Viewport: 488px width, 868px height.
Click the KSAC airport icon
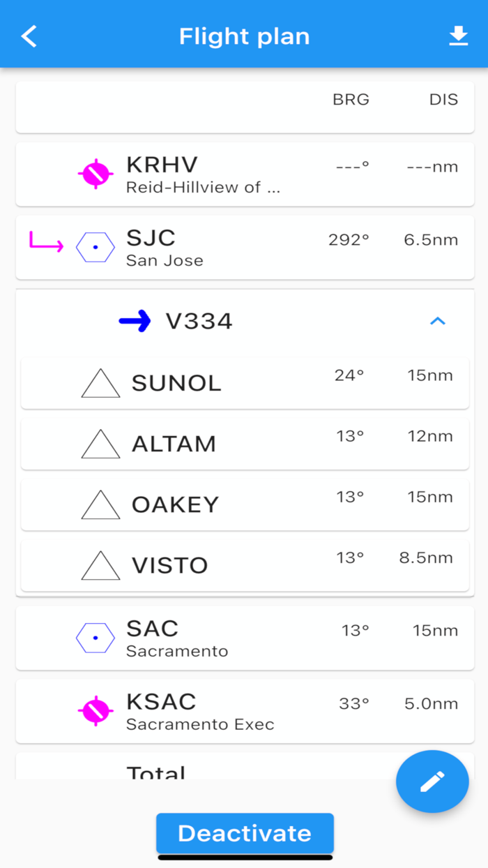[x=96, y=711]
